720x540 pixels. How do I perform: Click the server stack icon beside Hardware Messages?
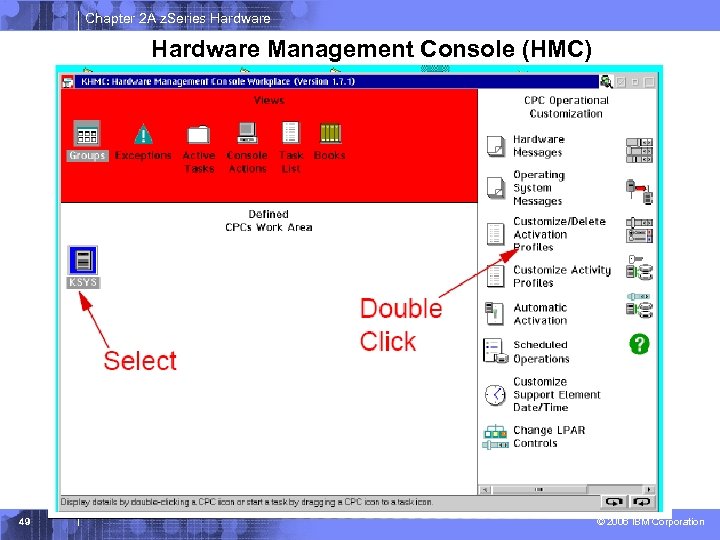pyautogui.click(x=639, y=150)
